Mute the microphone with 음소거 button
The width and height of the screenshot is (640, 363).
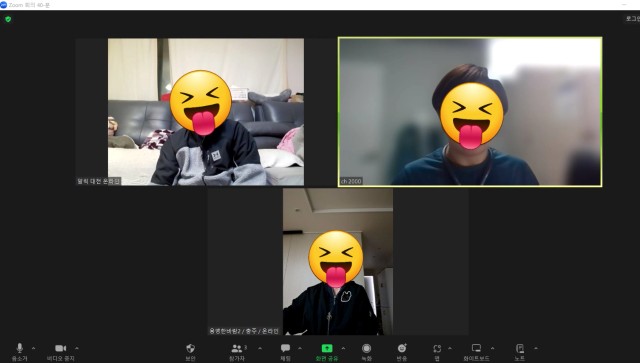point(19,352)
